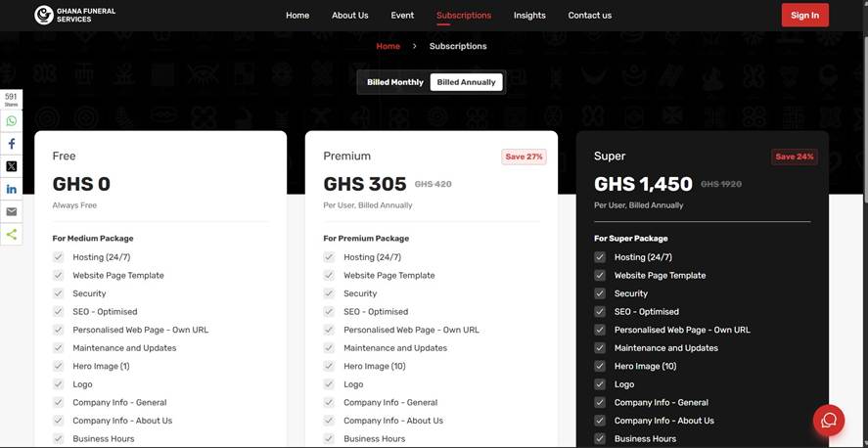Select Billed Annually pricing
Viewport: 868px width, 448px height.
(x=466, y=82)
